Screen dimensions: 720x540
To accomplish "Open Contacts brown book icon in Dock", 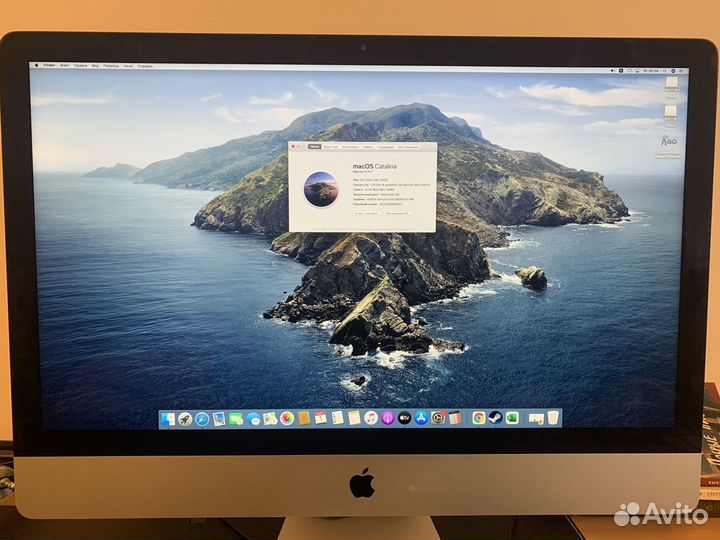I will click(x=304, y=418).
